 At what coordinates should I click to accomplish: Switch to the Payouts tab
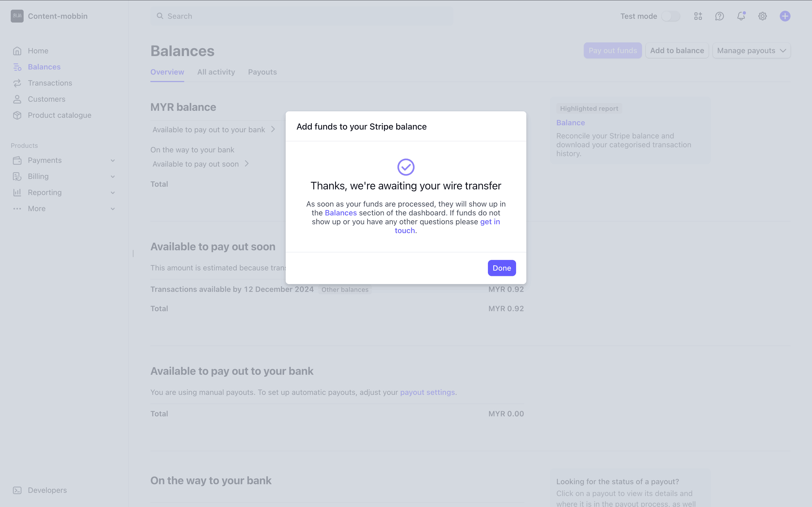pyautogui.click(x=262, y=72)
